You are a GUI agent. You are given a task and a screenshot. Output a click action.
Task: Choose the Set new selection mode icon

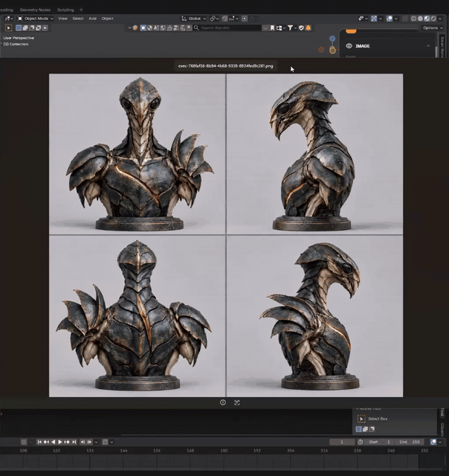(19, 28)
